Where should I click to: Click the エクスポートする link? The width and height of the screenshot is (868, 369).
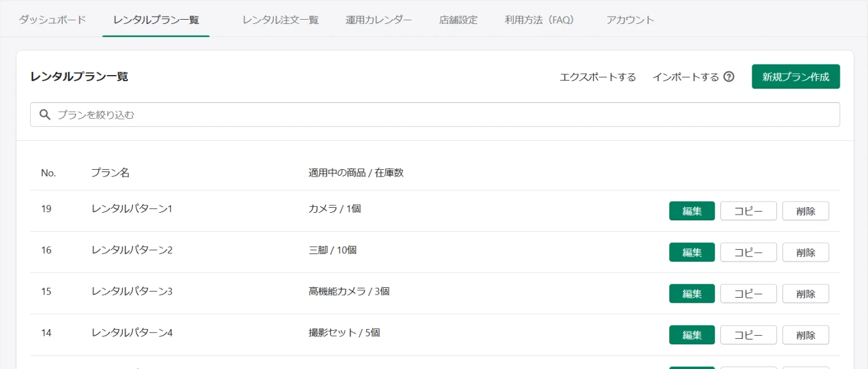[597, 77]
